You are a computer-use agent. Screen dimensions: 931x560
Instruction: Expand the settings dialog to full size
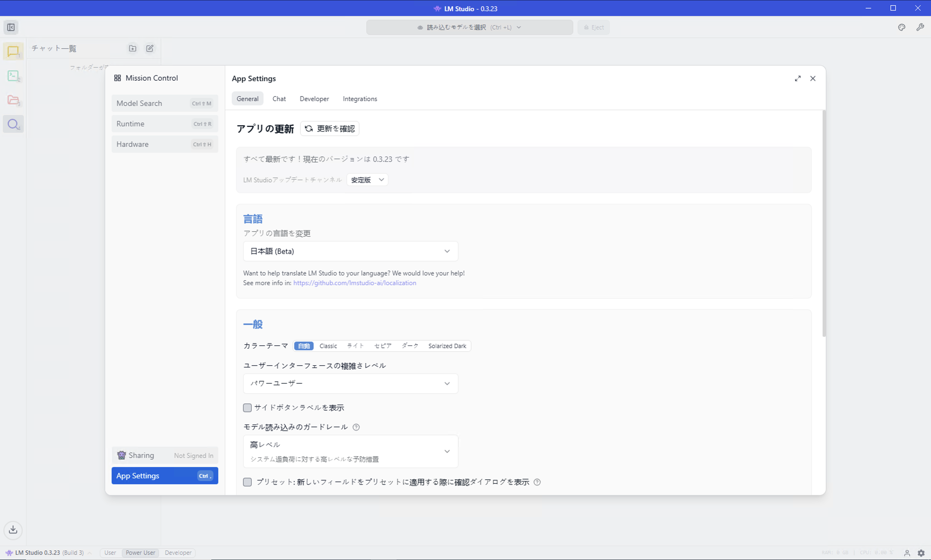pyautogui.click(x=797, y=79)
